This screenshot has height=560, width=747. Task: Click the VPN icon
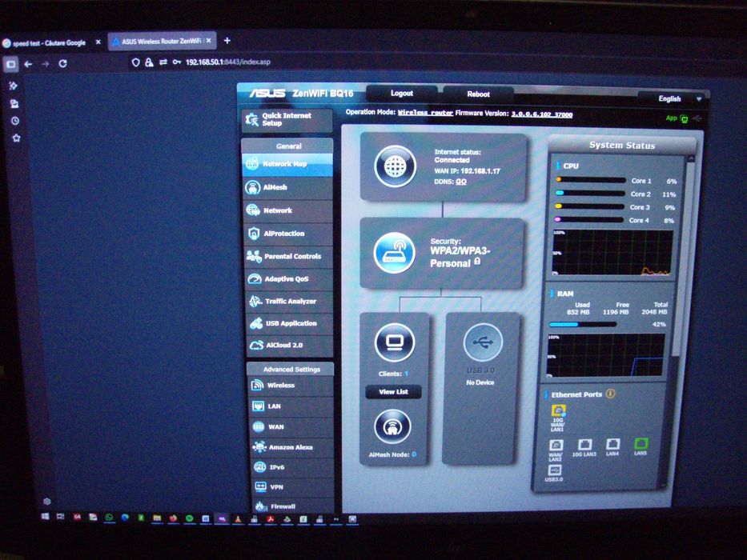pyautogui.click(x=260, y=486)
